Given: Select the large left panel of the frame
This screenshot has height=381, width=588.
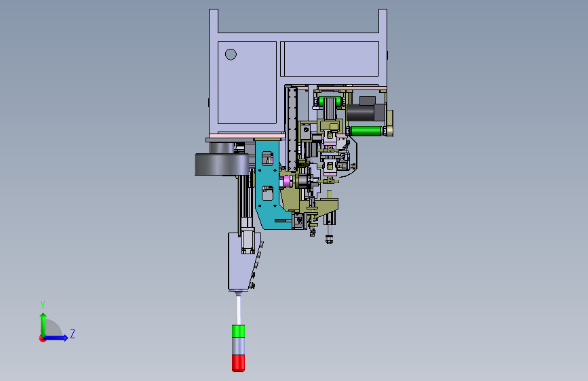Looking at the screenshot, I should [247, 83].
